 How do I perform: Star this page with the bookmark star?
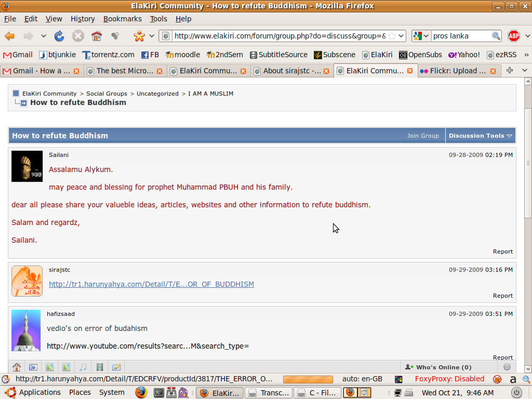[392, 36]
